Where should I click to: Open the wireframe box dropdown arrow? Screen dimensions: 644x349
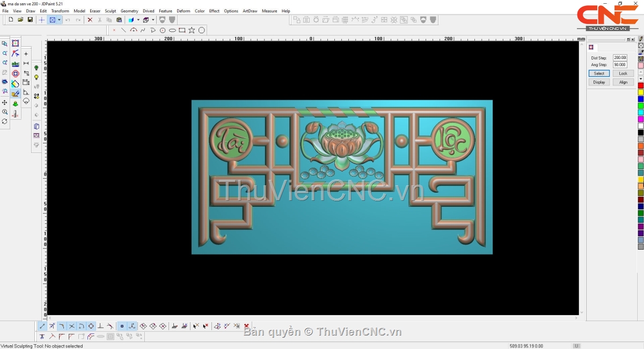tap(153, 20)
